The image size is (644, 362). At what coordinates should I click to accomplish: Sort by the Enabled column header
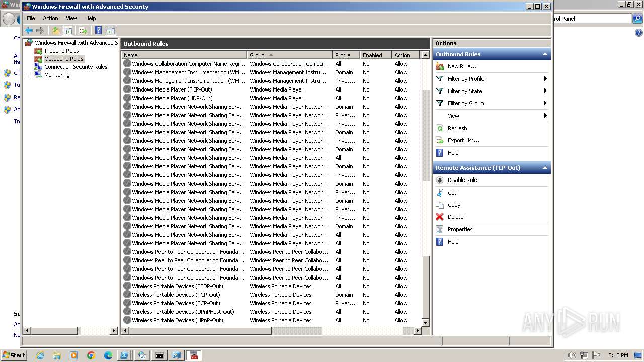tap(375, 55)
